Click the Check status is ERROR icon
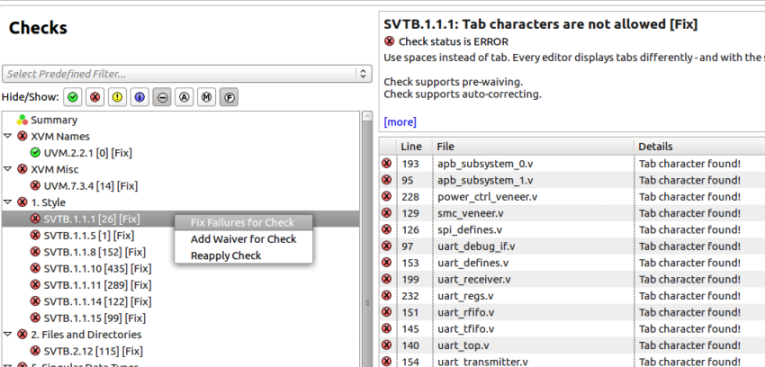The width and height of the screenshot is (765, 367). [389, 41]
